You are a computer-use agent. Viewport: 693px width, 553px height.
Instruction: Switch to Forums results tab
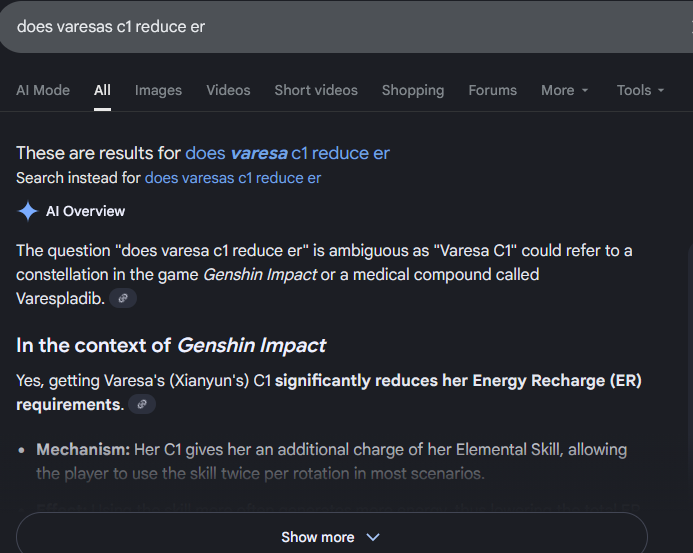(x=492, y=90)
